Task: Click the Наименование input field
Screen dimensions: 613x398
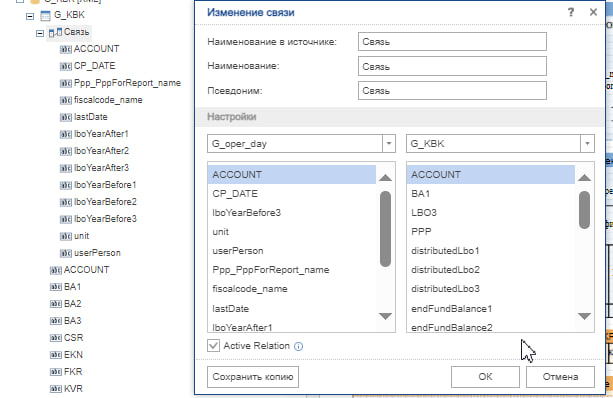Action: pyautogui.click(x=452, y=66)
